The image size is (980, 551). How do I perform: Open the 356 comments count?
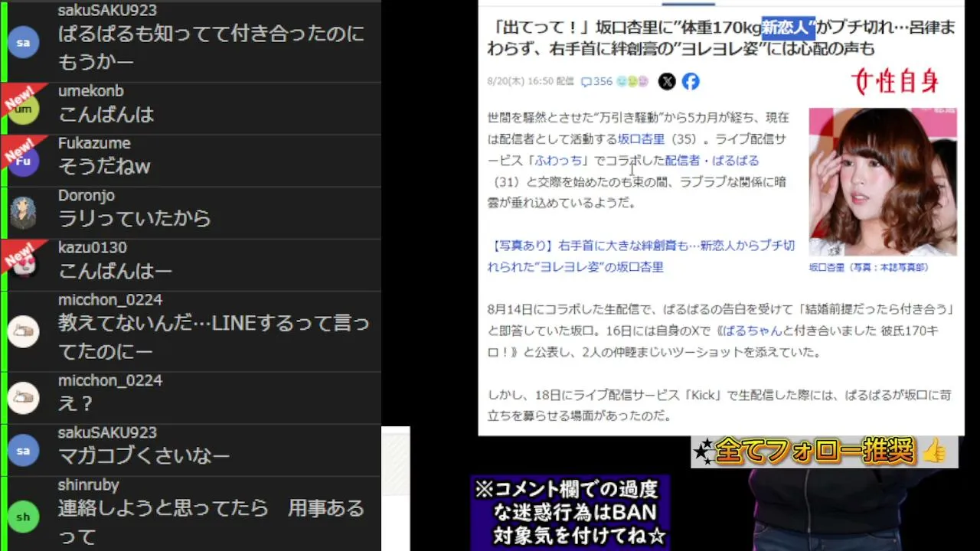[596, 81]
